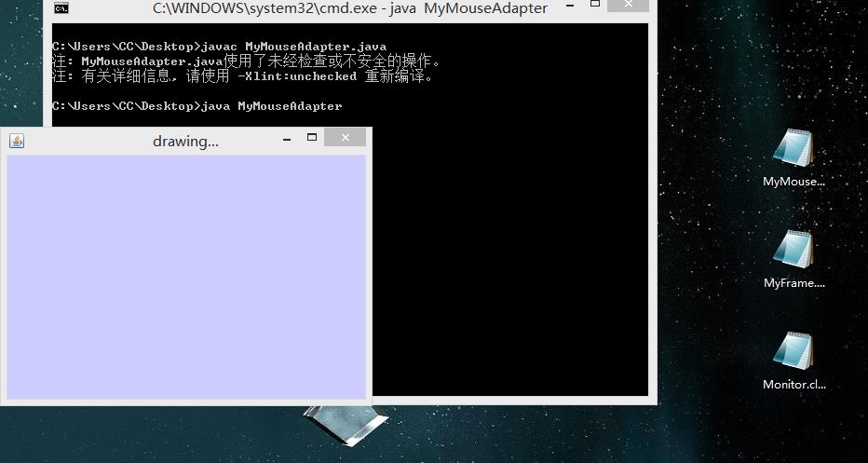
Task: Open MyMouse... file on desktop
Action: [793, 157]
